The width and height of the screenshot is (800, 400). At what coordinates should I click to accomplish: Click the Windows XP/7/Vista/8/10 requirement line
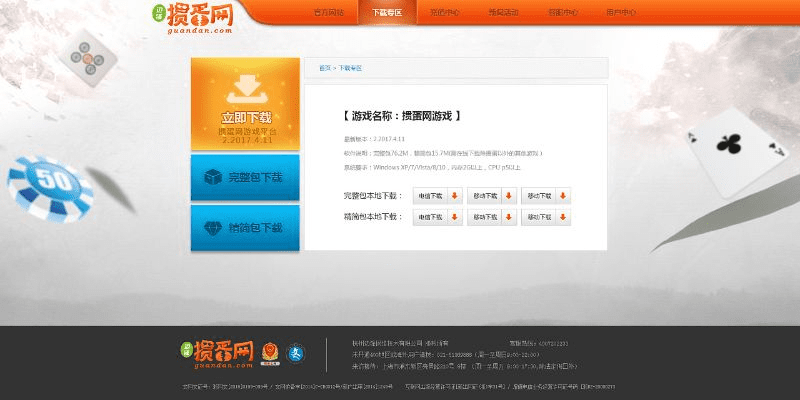(432, 167)
